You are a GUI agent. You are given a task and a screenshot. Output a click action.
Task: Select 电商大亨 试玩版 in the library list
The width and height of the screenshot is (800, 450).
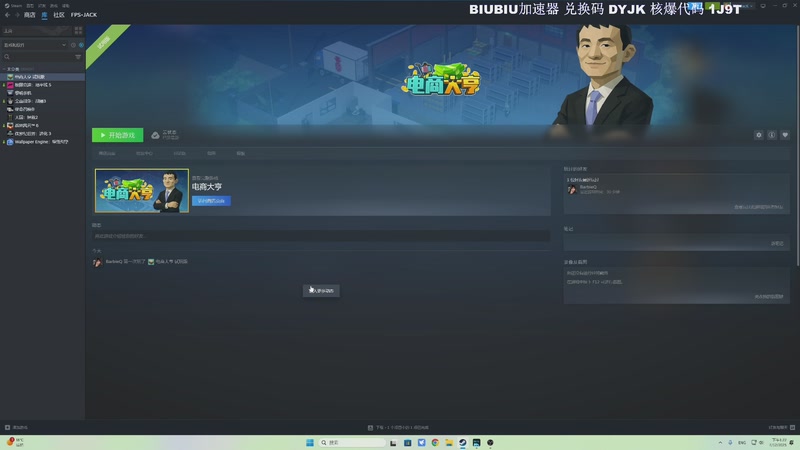[42, 77]
